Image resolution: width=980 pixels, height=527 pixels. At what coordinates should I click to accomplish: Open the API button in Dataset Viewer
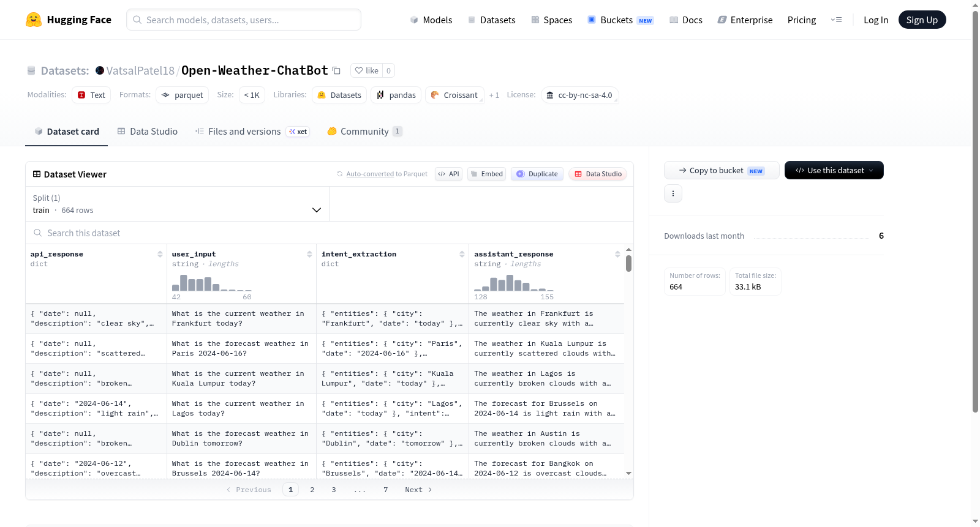[x=448, y=174]
